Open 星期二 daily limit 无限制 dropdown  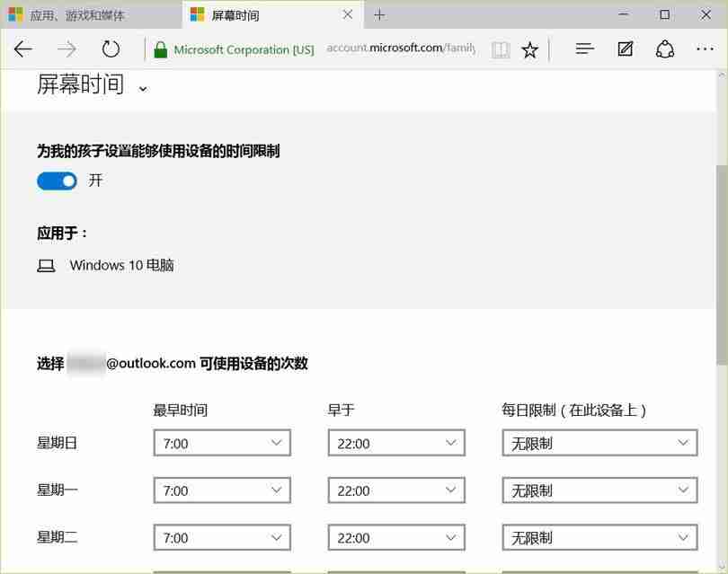coord(599,537)
